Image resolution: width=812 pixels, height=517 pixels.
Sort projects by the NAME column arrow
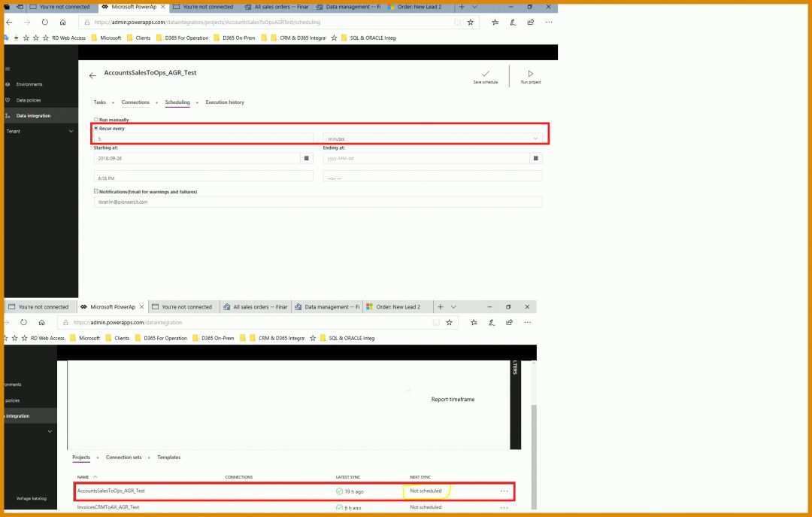(x=95, y=477)
